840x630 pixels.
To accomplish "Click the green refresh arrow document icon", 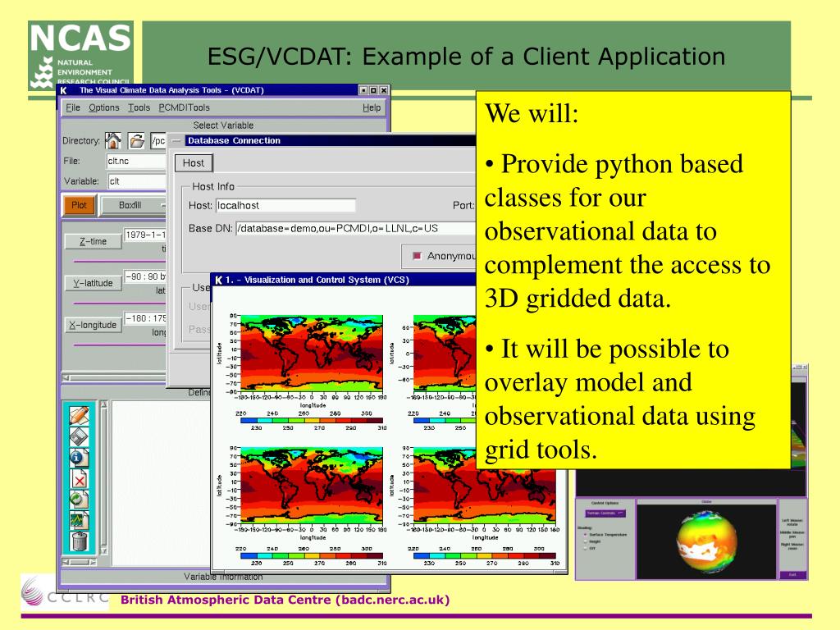I will (80, 500).
